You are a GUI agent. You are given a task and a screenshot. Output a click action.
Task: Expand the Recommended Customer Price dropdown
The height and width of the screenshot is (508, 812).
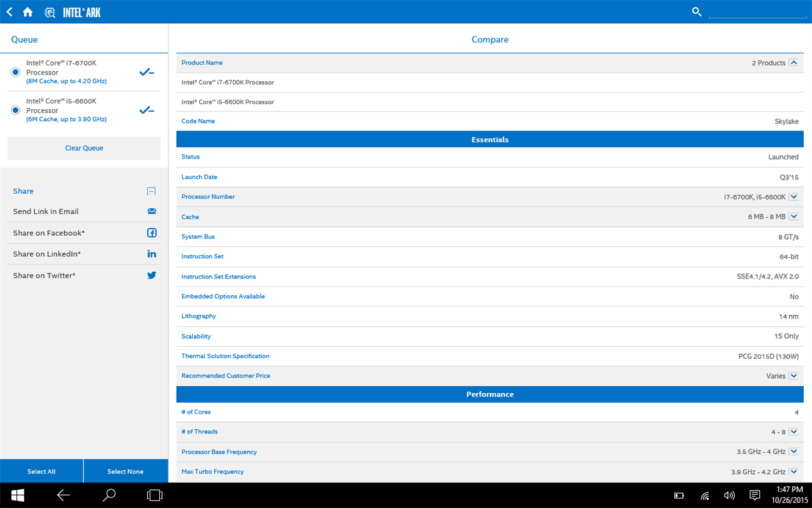pos(793,376)
